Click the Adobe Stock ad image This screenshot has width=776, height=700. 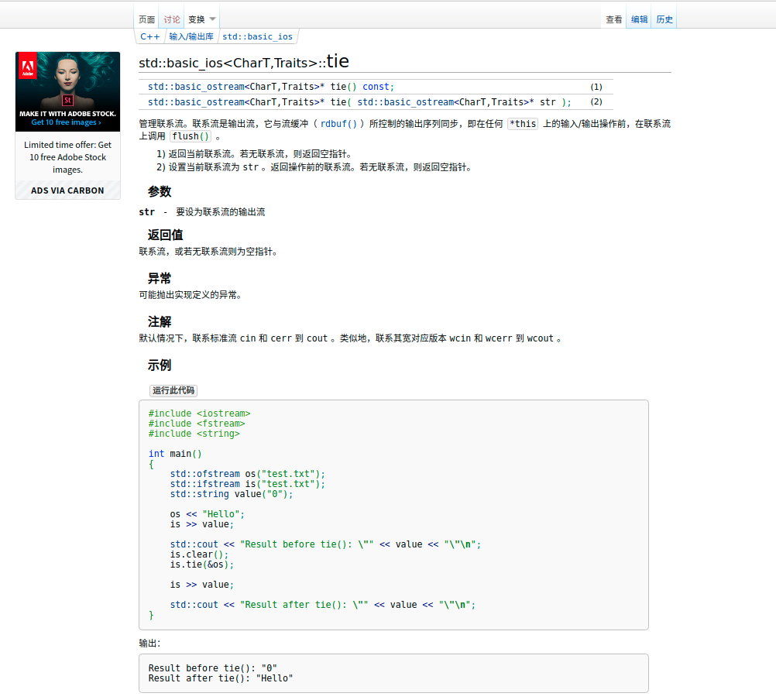point(67,91)
